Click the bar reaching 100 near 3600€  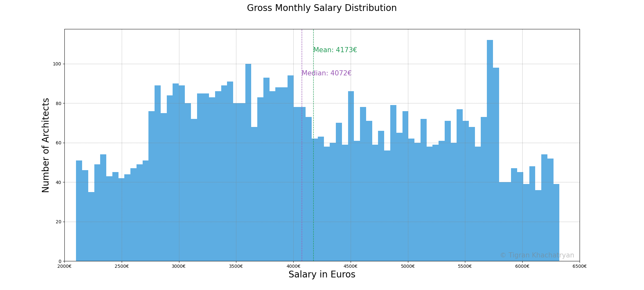click(x=248, y=162)
